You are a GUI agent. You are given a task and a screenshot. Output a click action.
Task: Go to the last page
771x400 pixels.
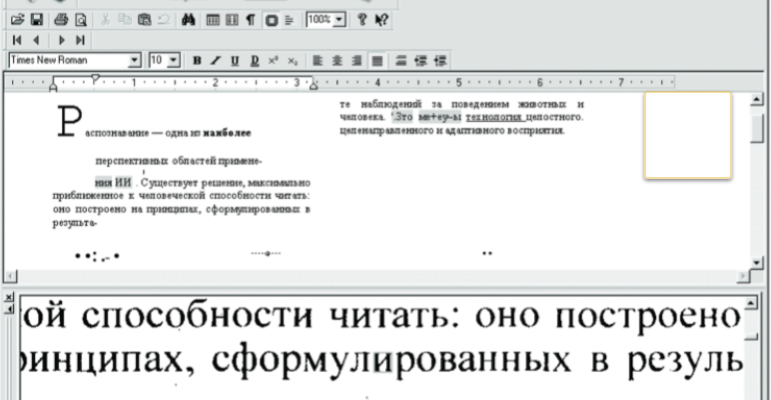point(80,39)
